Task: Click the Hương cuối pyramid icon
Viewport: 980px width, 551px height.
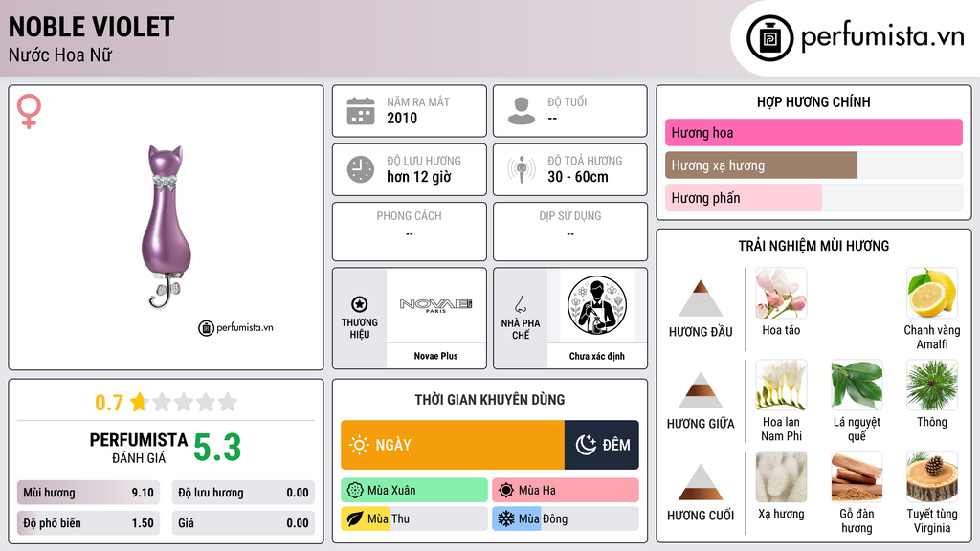Action: coord(701,482)
